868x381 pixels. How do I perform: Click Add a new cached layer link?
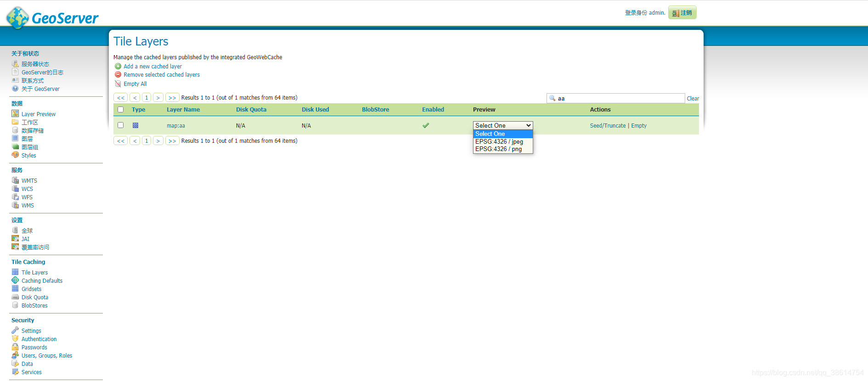[x=152, y=66]
